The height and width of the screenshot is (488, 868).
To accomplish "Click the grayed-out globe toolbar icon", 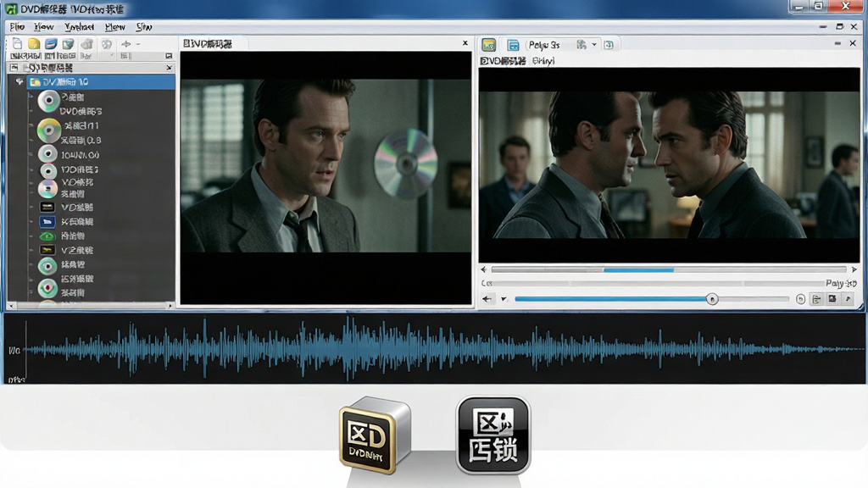I will coord(106,44).
